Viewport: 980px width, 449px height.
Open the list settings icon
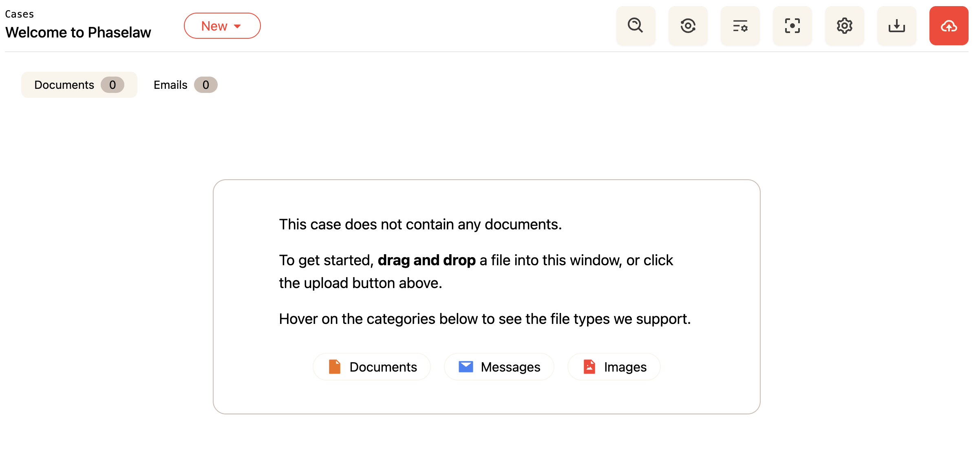740,26
